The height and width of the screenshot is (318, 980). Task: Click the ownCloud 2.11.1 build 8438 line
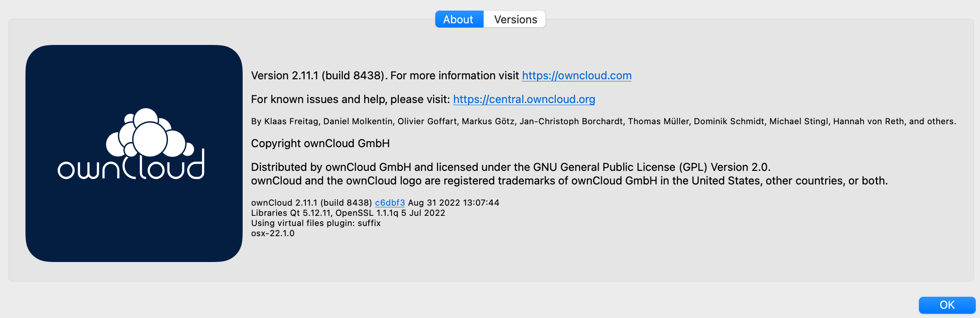click(311, 203)
